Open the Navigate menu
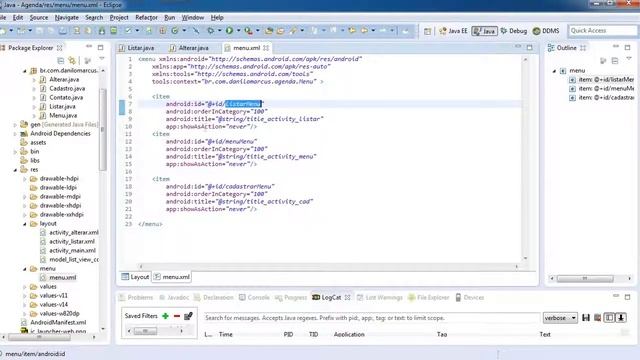Viewport: 640px width, 360px height. point(67,18)
